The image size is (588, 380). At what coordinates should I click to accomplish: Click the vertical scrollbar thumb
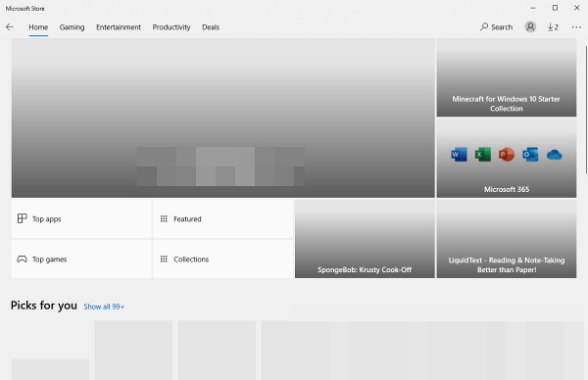point(586,110)
